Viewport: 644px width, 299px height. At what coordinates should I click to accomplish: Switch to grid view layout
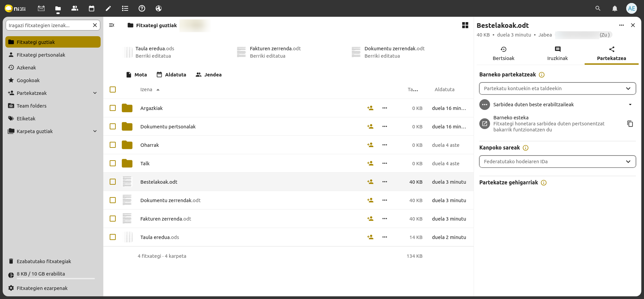tap(465, 25)
